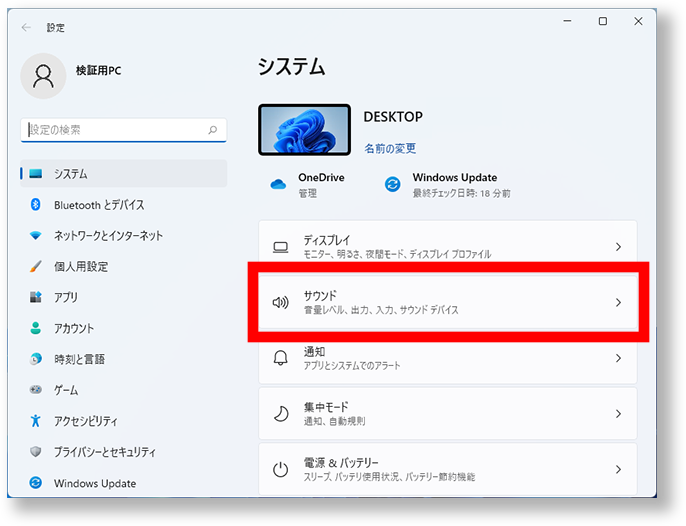This screenshot has width=686, height=526.
Task: Click the 名前の変更 link
Action: point(390,148)
